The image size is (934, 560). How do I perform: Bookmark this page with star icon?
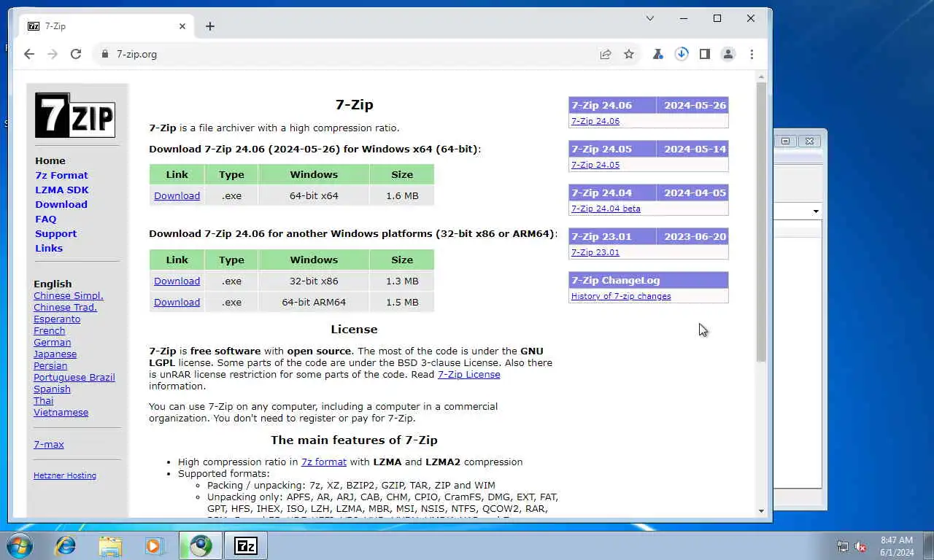click(629, 54)
